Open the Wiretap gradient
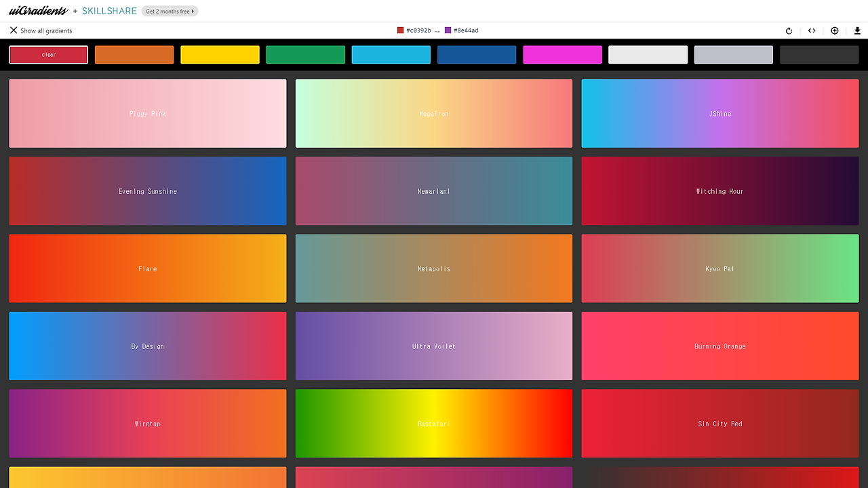This screenshot has height=488, width=868. click(x=148, y=424)
